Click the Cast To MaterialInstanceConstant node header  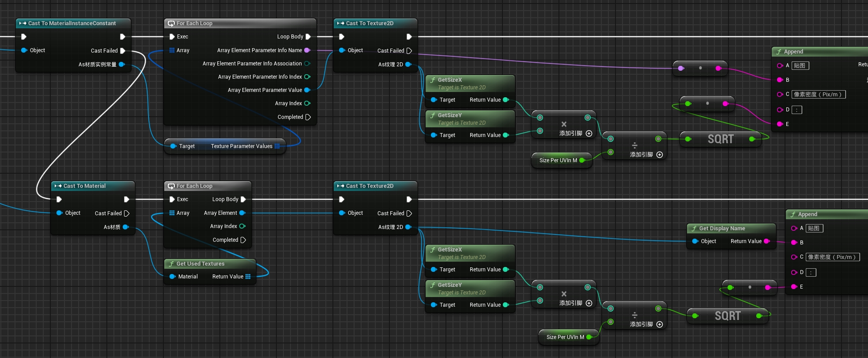coord(72,23)
